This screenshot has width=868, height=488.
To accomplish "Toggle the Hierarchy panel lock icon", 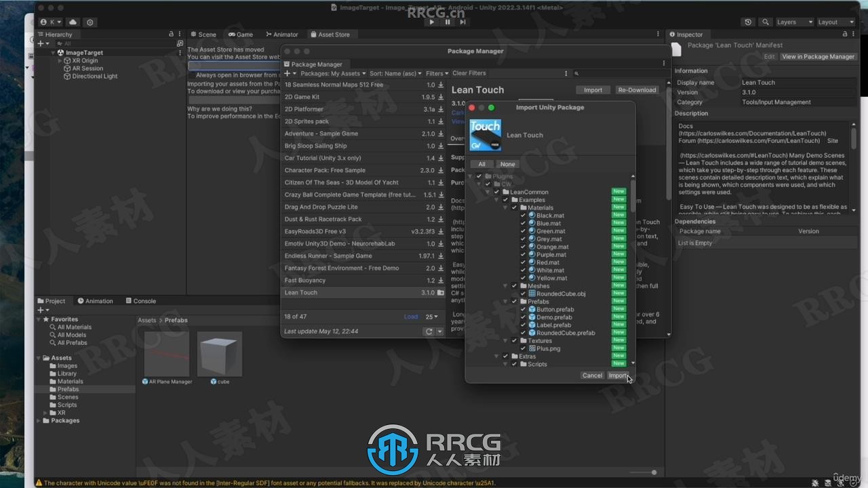I will point(171,34).
